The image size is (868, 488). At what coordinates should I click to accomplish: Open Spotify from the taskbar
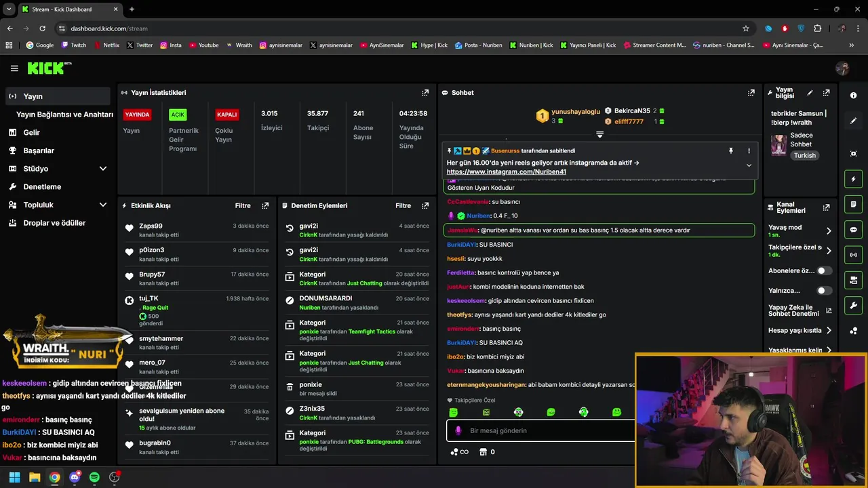tap(94, 477)
